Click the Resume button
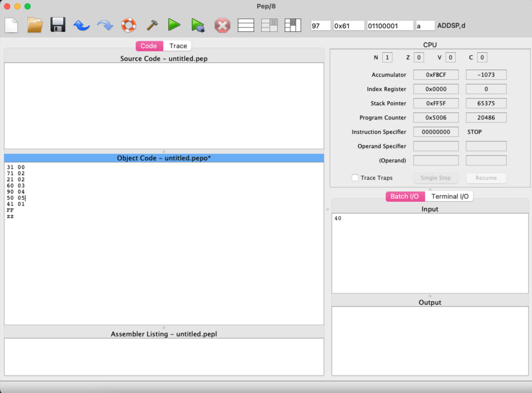 pos(486,178)
